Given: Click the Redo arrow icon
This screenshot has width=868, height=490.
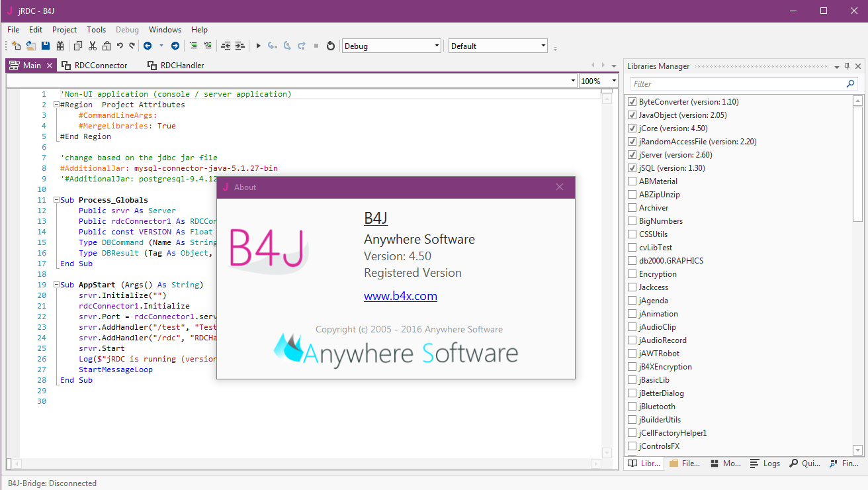Looking at the screenshot, I should 132,46.
